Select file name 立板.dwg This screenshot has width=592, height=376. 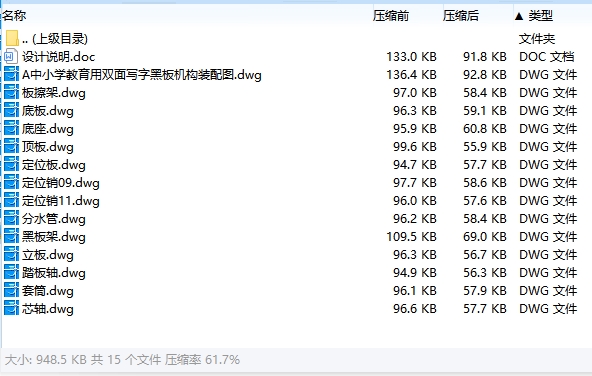(48, 255)
